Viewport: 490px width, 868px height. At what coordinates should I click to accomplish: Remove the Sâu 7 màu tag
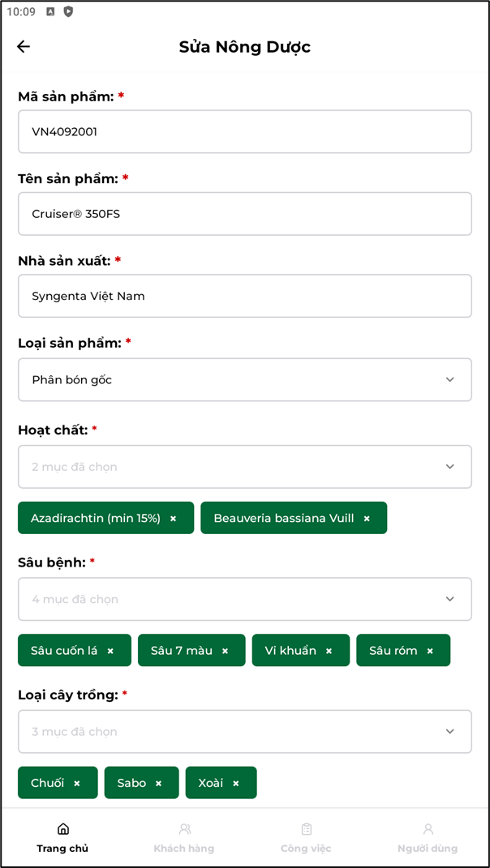225,651
